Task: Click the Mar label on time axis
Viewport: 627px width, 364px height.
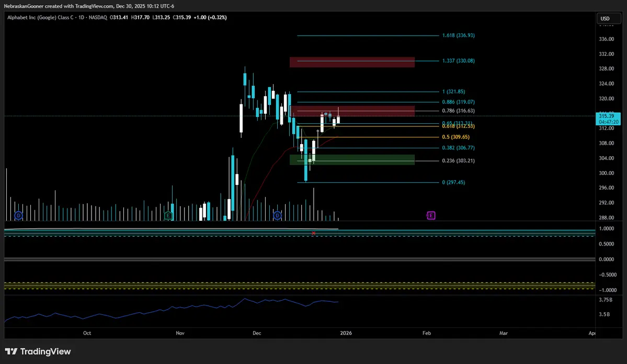Action: click(504, 333)
